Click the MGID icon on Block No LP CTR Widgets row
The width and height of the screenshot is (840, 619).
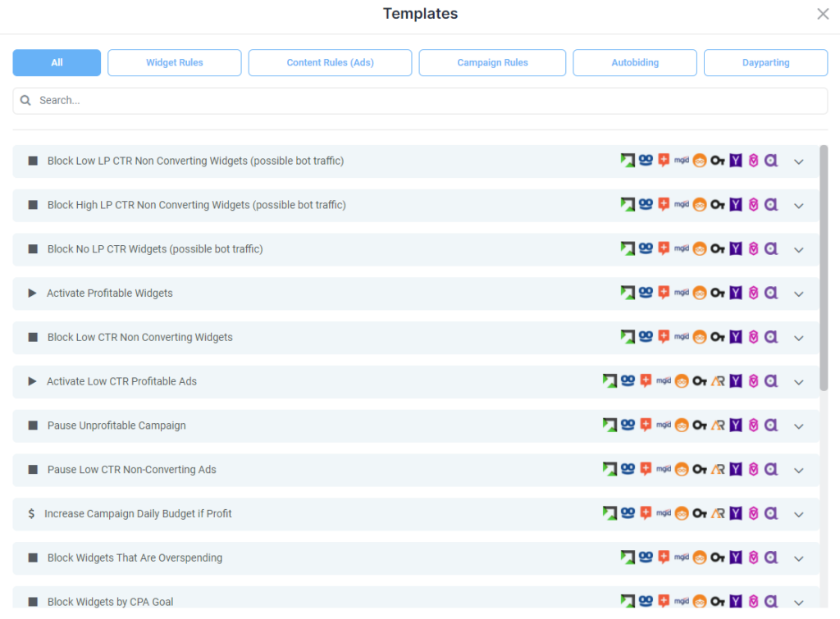click(x=681, y=248)
